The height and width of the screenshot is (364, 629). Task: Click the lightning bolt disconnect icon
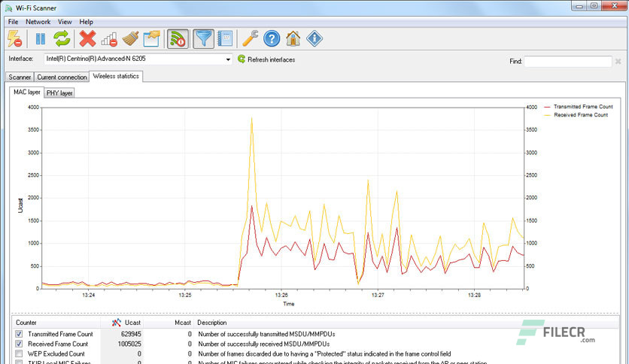pyautogui.click(x=15, y=39)
